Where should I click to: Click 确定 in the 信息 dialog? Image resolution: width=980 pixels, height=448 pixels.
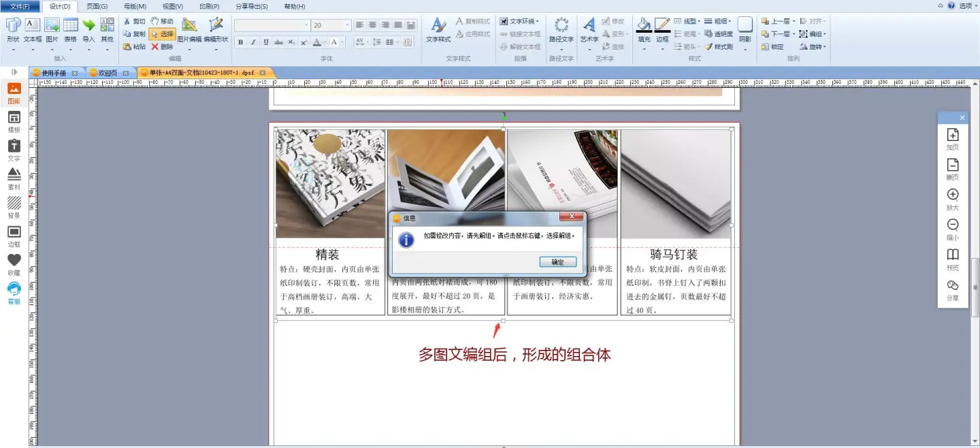point(557,262)
